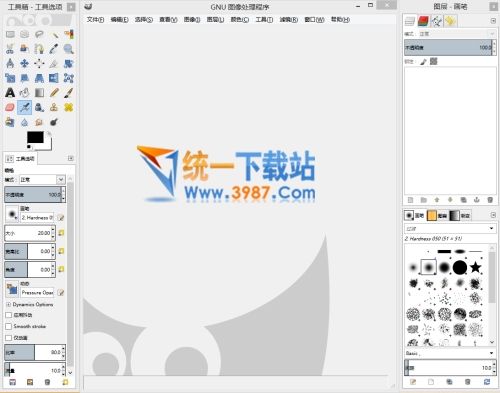Screen dimensions: 500x393
Task: Click the Pressure Opacity dynamics field
Action: [x=37, y=292]
